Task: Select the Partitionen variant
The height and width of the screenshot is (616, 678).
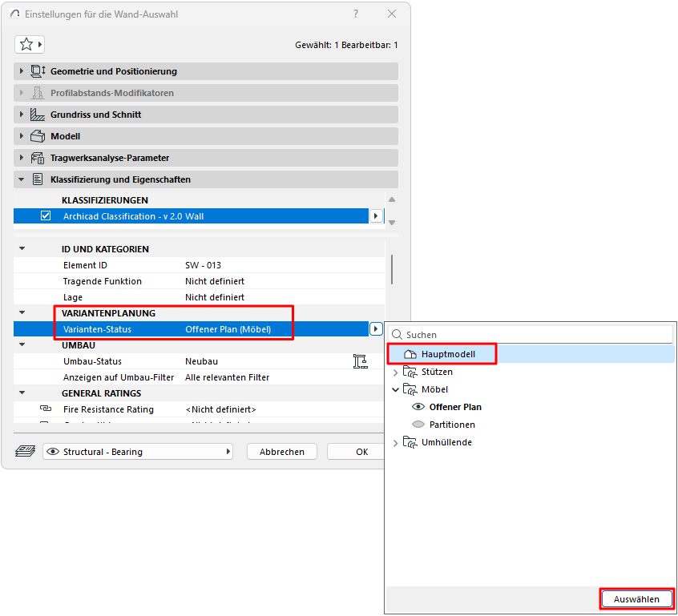Action: click(x=452, y=425)
